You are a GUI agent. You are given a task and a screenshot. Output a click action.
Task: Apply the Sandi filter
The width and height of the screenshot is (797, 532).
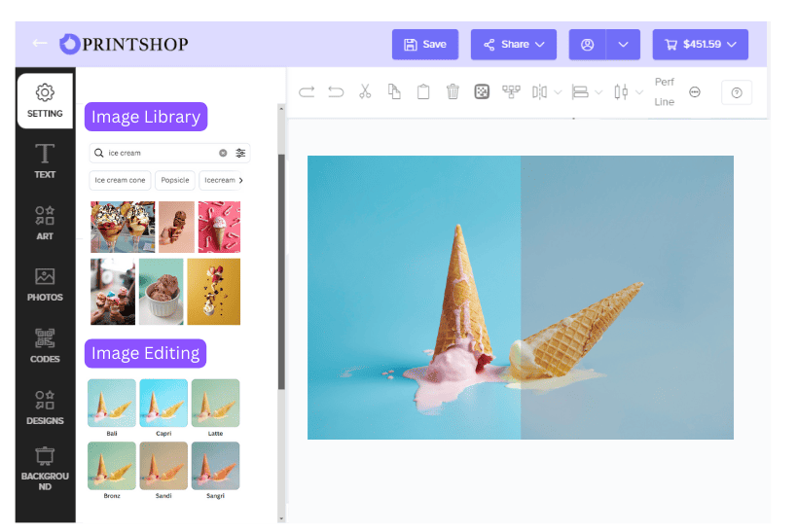pos(163,466)
